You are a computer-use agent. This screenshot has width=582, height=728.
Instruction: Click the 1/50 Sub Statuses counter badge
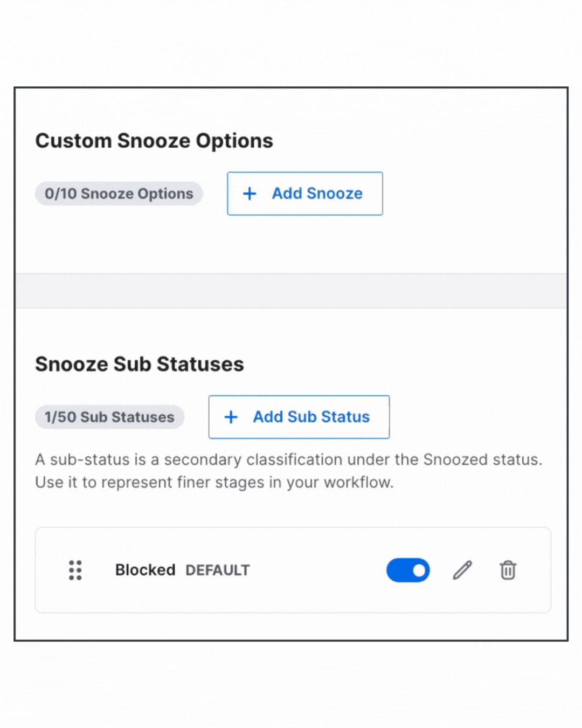[x=109, y=417]
